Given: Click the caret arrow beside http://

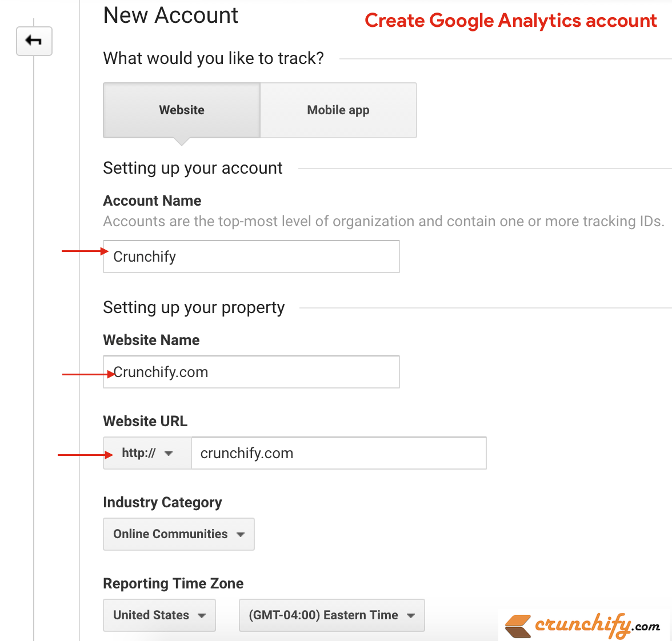Looking at the screenshot, I should click(169, 454).
